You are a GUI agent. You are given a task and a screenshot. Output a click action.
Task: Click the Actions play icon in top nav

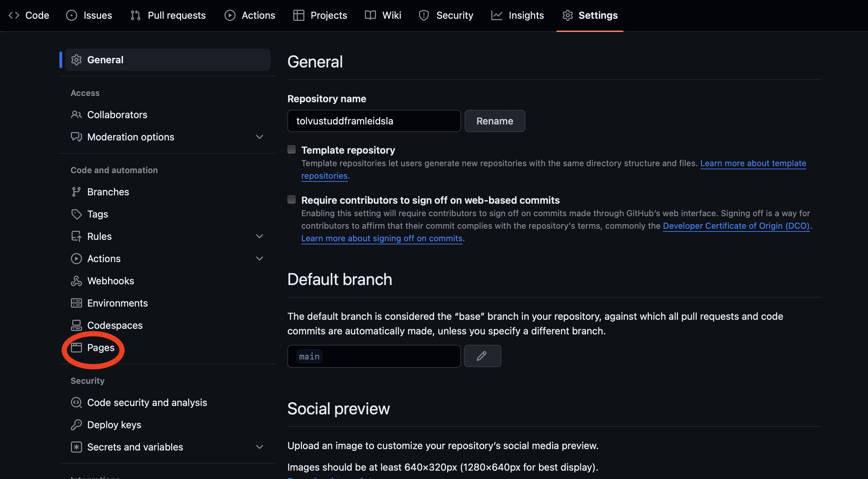230,15
